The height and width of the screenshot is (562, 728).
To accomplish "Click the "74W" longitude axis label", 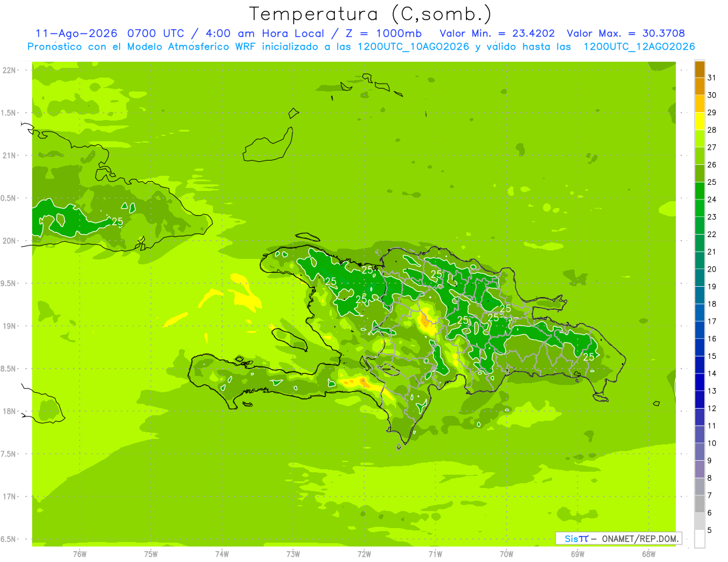I will tap(222, 554).
